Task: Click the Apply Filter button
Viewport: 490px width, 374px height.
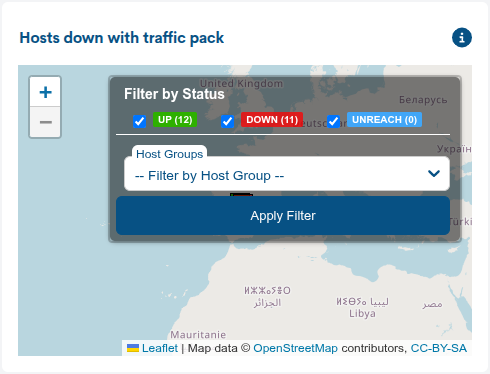Action: pyautogui.click(x=283, y=216)
